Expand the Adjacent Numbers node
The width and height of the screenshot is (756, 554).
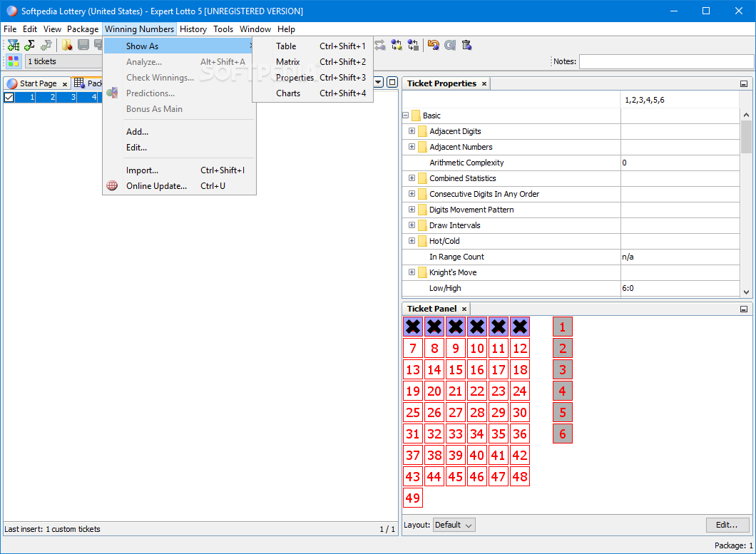[x=412, y=147]
